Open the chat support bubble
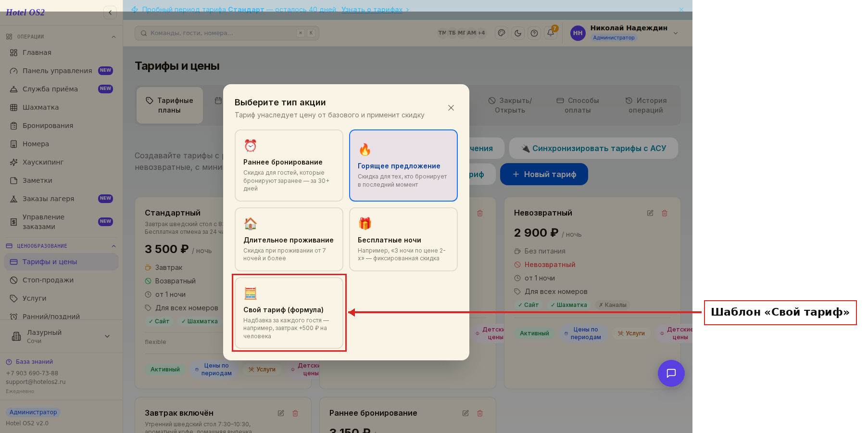This screenshot has height=433, width=868. click(x=671, y=373)
